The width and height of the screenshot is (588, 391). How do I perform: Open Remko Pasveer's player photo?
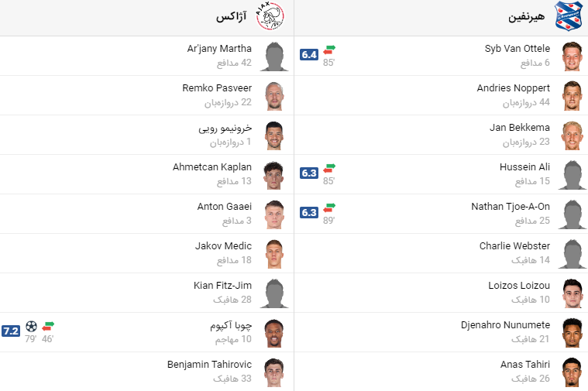click(x=274, y=95)
